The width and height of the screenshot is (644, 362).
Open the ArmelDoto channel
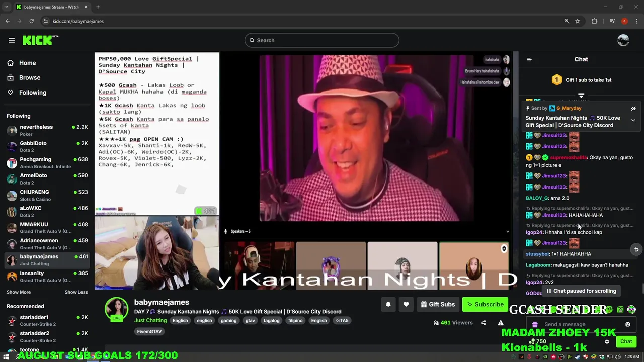pyautogui.click(x=47, y=179)
